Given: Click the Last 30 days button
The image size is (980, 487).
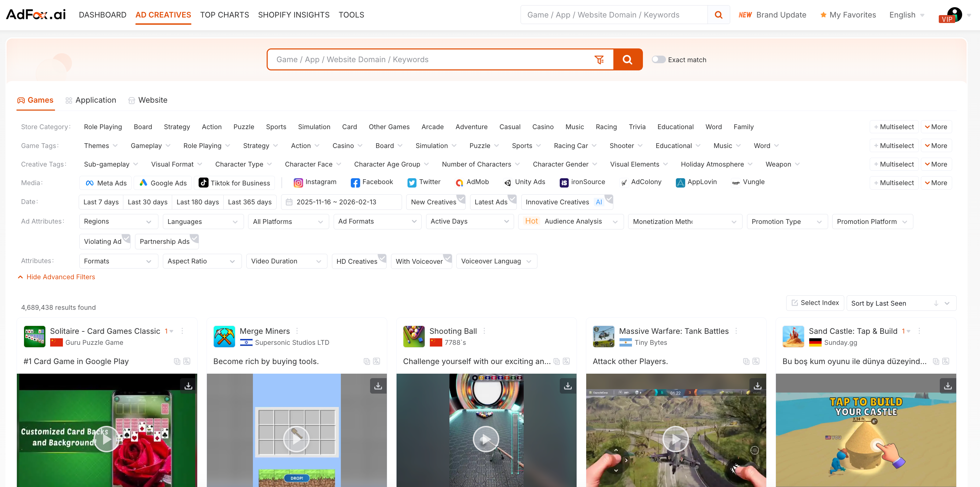Looking at the screenshot, I should [147, 202].
